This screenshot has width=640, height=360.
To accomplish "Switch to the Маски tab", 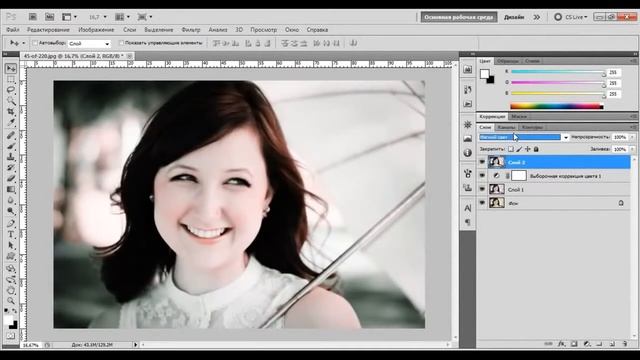I will [x=519, y=117].
